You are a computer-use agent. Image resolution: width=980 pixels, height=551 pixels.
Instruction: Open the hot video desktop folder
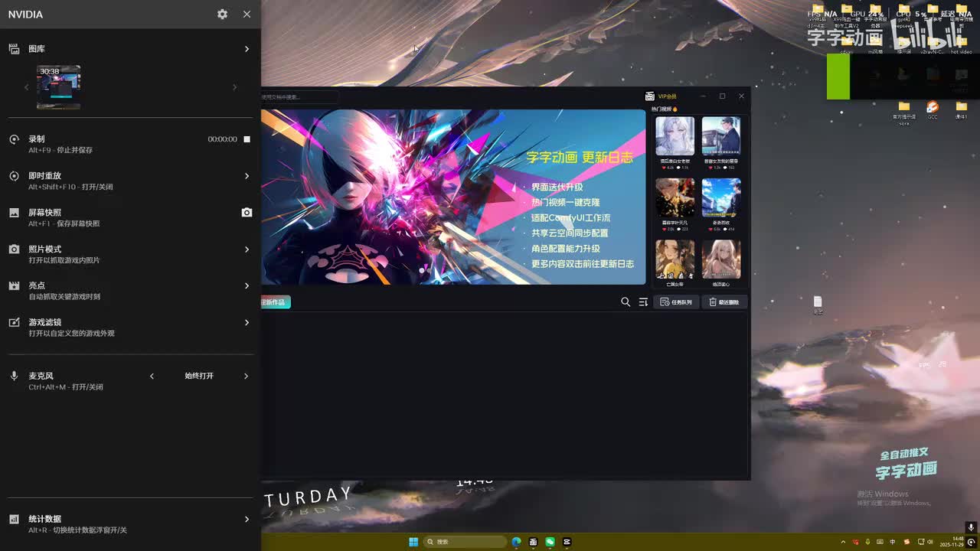point(961,44)
